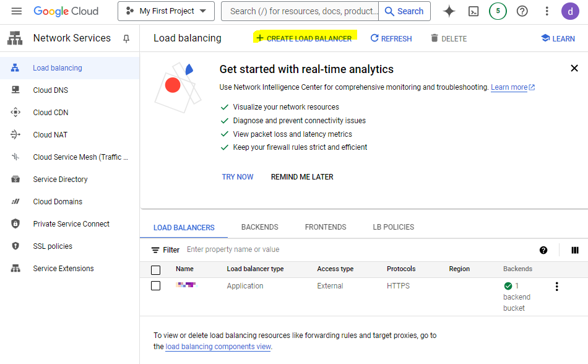
Task: Check the Application load balancer row checkbox
Action: tap(155, 285)
